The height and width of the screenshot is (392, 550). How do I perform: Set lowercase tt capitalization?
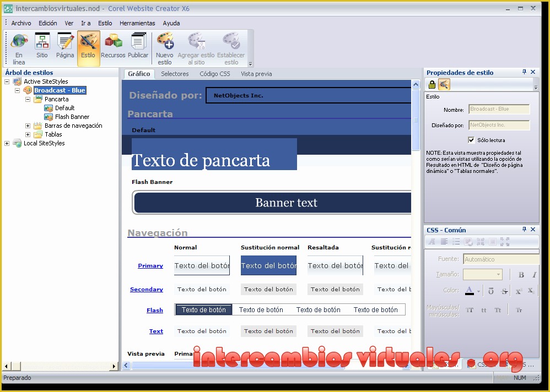(484, 311)
